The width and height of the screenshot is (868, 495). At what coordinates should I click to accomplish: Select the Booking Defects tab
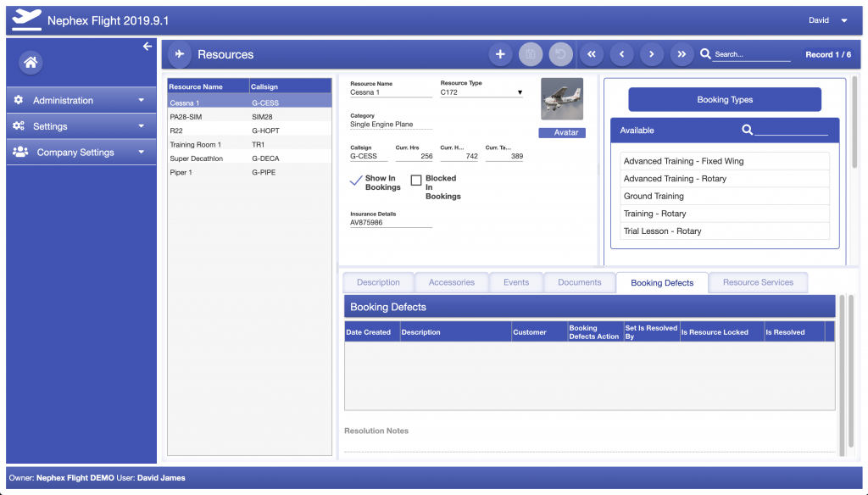click(662, 283)
